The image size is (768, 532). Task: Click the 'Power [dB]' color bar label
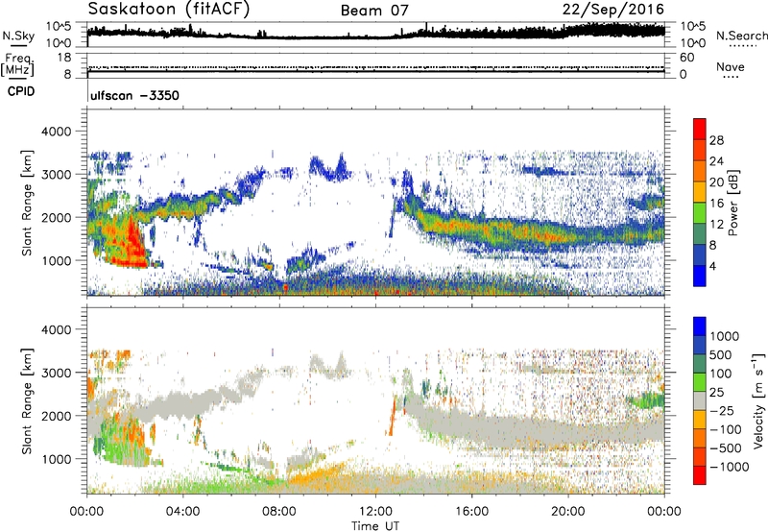(x=732, y=203)
